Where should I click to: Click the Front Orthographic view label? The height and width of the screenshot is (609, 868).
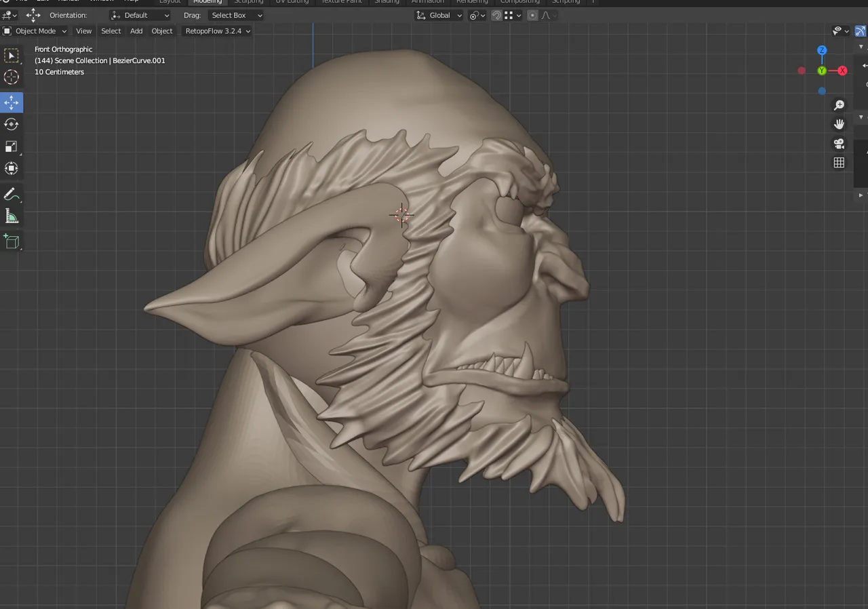64,50
